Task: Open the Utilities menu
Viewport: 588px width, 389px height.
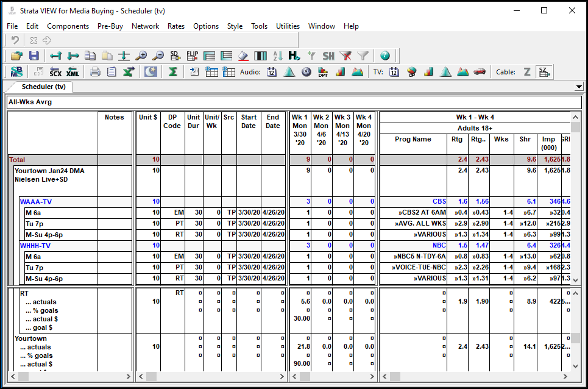Action: pyautogui.click(x=288, y=26)
